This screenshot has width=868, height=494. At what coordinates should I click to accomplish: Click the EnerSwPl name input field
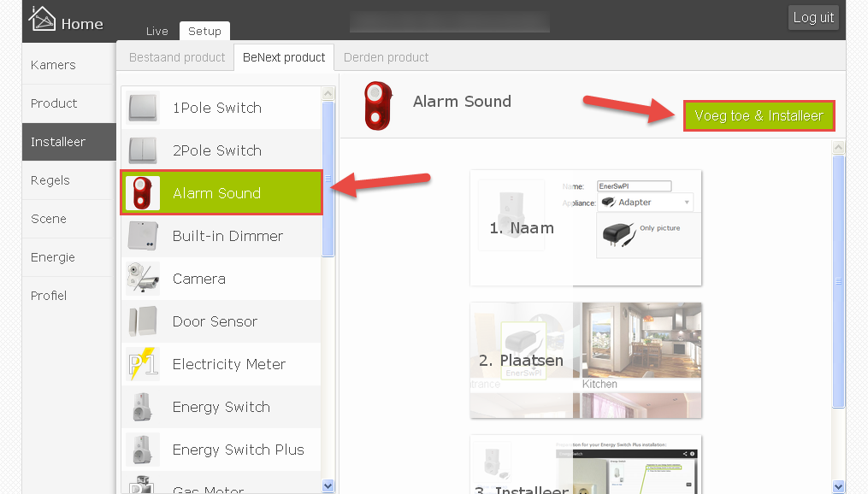[x=634, y=186]
